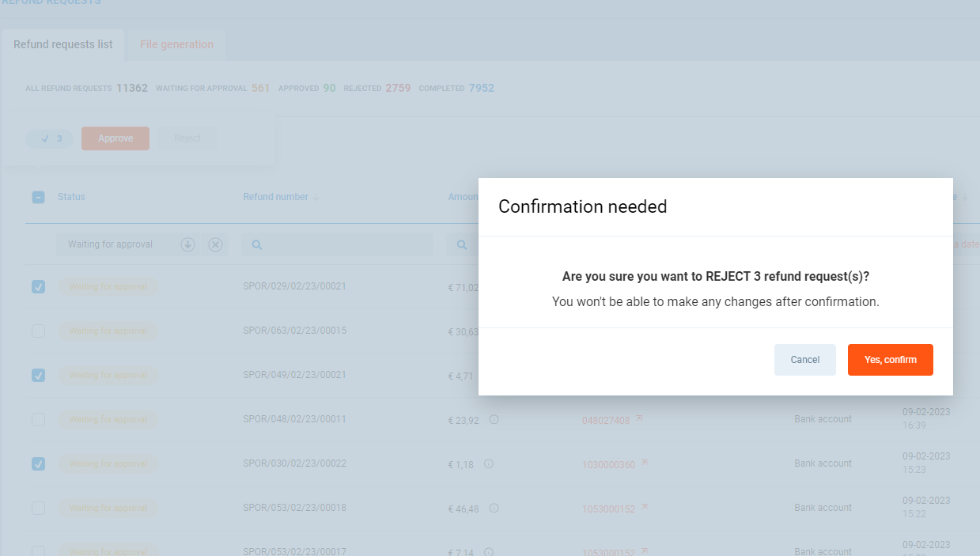Open the Waiting for approval status dropdown

(188, 244)
